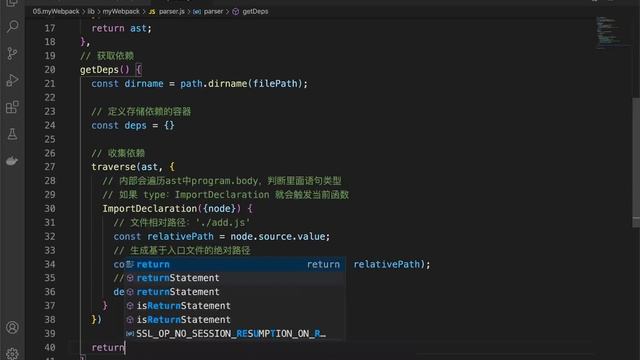Click the 05.myWebpack breadcrumb
The width and height of the screenshot is (640, 360).
point(56,11)
